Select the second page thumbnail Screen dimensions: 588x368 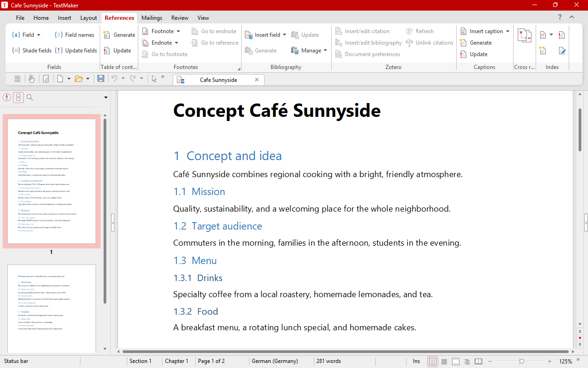click(x=51, y=309)
